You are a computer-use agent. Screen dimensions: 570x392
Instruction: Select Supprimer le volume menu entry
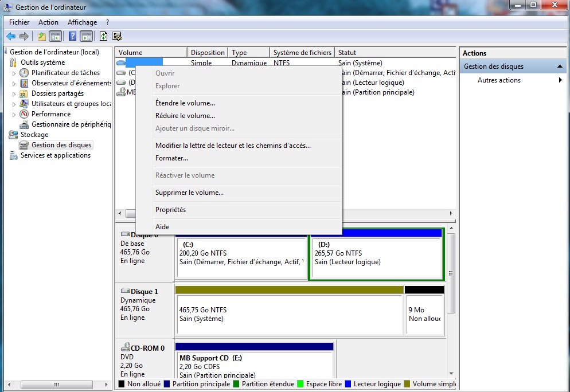click(189, 193)
